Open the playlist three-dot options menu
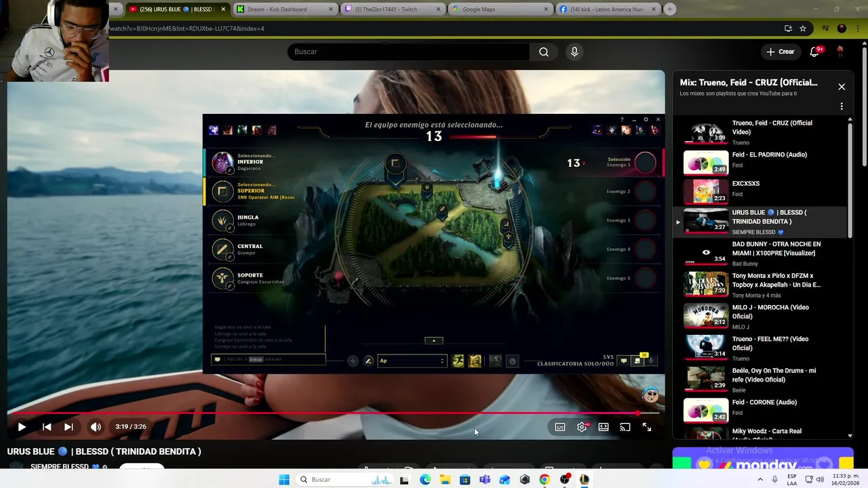This screenshot has height=488, width=868. 842,106
